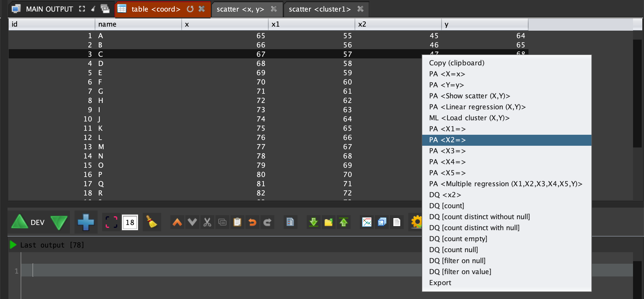Click the orange undo arrow icon
The image size is (644, 299).
click(x=252, y=222)
